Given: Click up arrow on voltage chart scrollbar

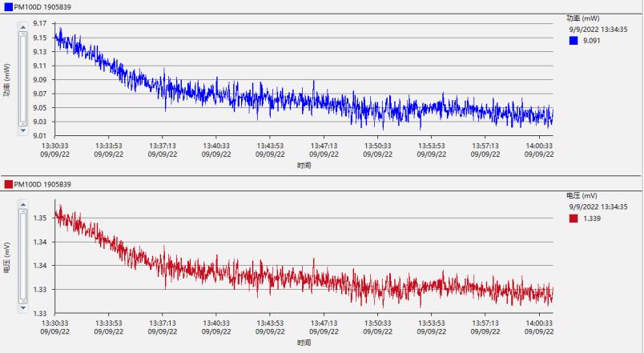Looking at the screenshot, I should [22, 203].
